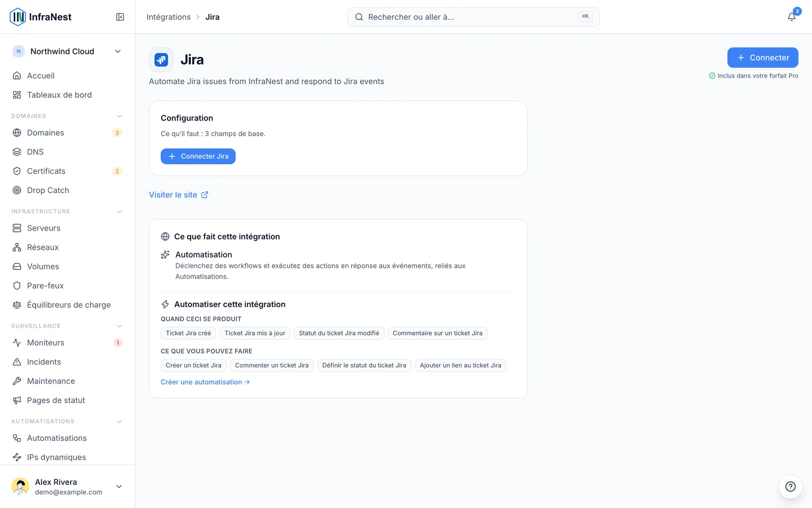812x508 pixels.
Task: Go back to Intégrations breadcrumb
Action: pos(168,17)
